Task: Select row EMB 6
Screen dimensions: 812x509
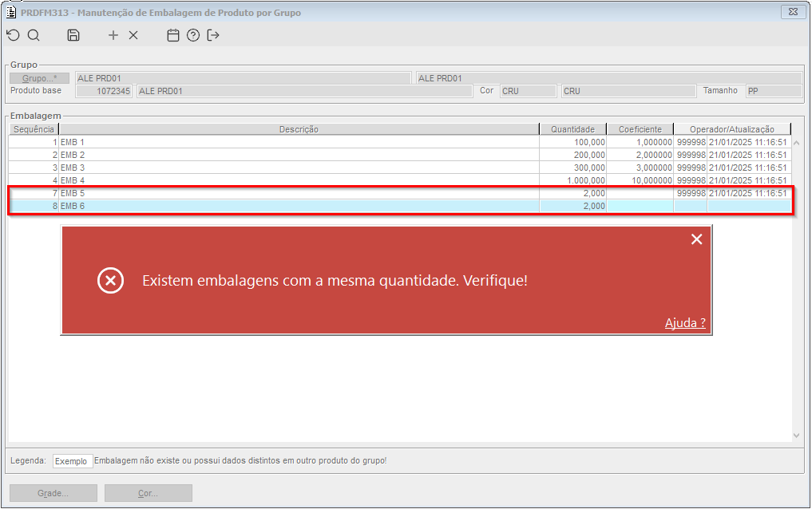Action: (x=400, y=206)
